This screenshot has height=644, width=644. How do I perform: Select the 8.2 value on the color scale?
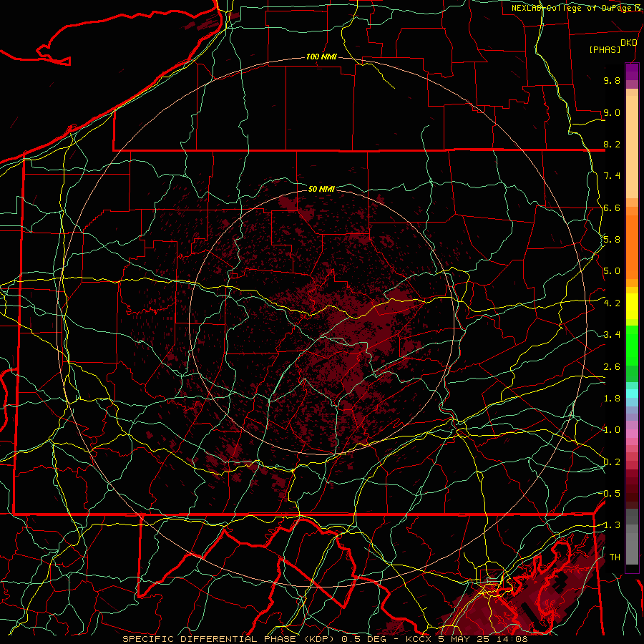pos(612,144)
